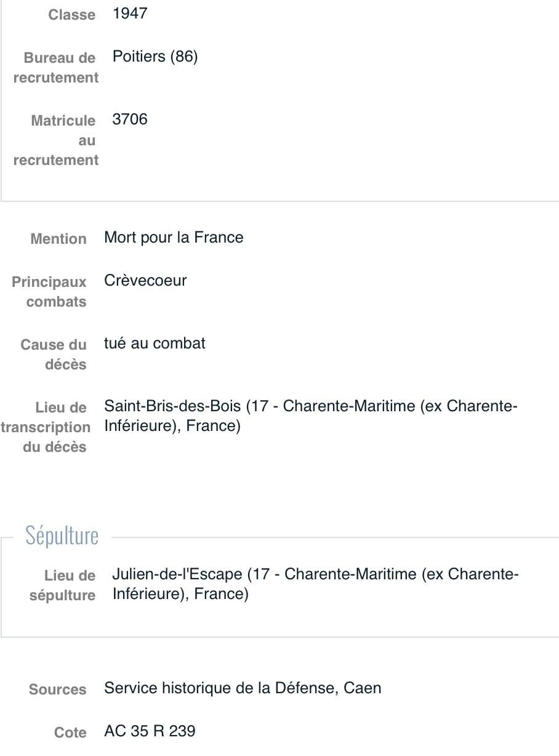
Task: Click the Julien-de-l'Escape burial place text
Action: pos(316,584)
